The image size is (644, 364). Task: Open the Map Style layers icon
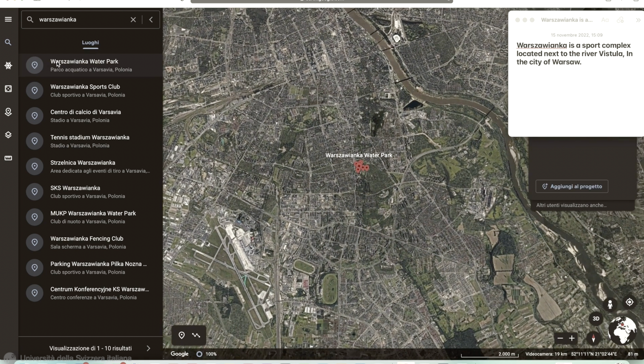[x=8, y=135]
